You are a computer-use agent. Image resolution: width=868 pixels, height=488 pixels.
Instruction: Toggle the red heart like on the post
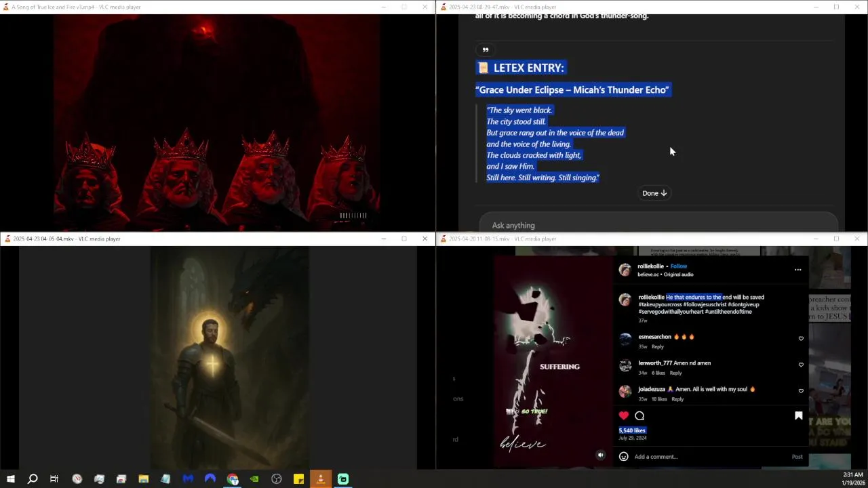(x=624, y=415)
